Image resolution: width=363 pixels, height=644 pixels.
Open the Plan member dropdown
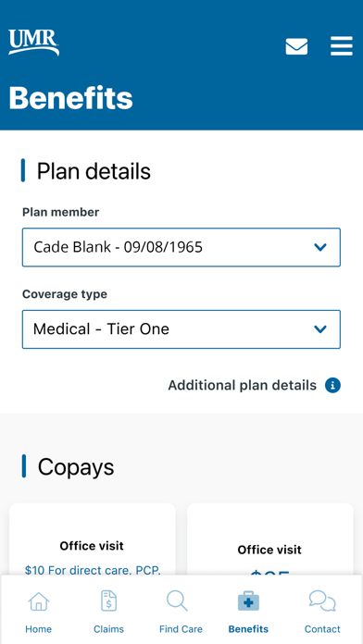(181, 247)
